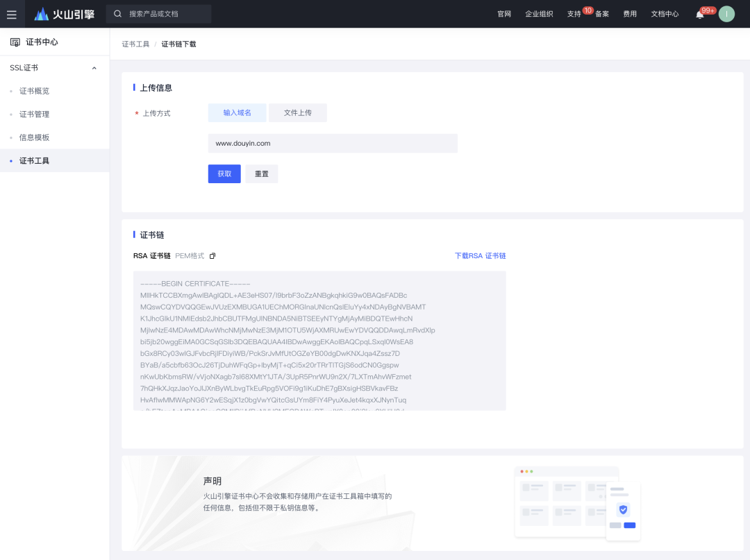Copy the PEM certificate using the copy icon
This screenshot has height=560, width=750.
(212, 255)
